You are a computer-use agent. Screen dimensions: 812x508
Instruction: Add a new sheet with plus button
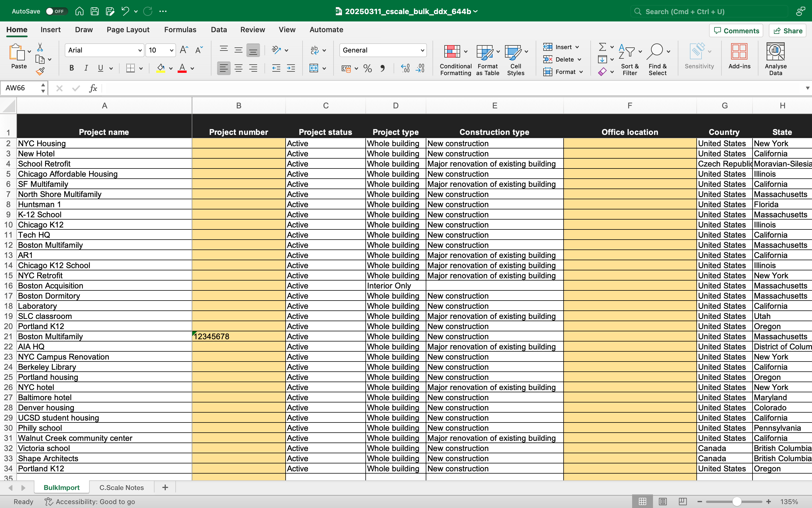click(165, 487)
